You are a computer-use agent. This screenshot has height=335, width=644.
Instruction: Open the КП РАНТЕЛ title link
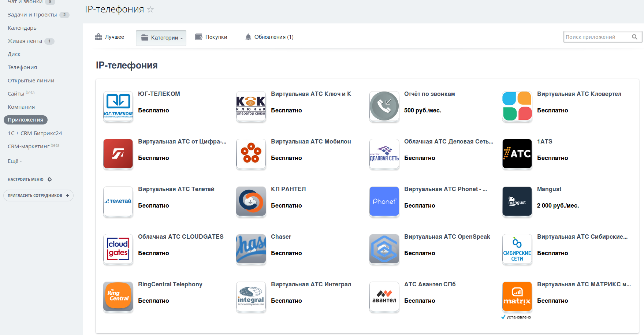288,189
